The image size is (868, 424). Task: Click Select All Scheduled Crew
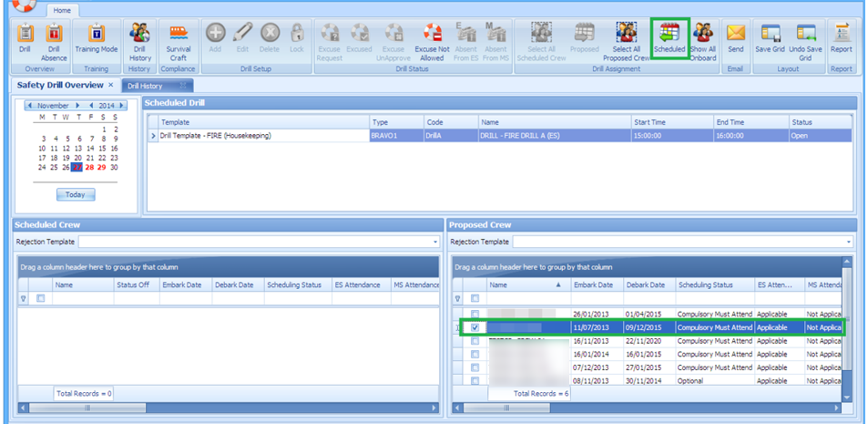pyautogui.click(x=541, y=42)
